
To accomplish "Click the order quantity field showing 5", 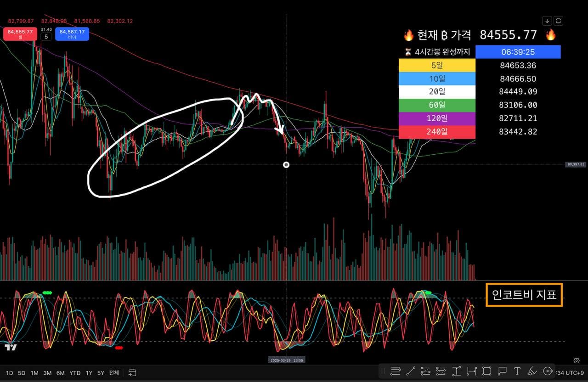I will tap(46, 36).
